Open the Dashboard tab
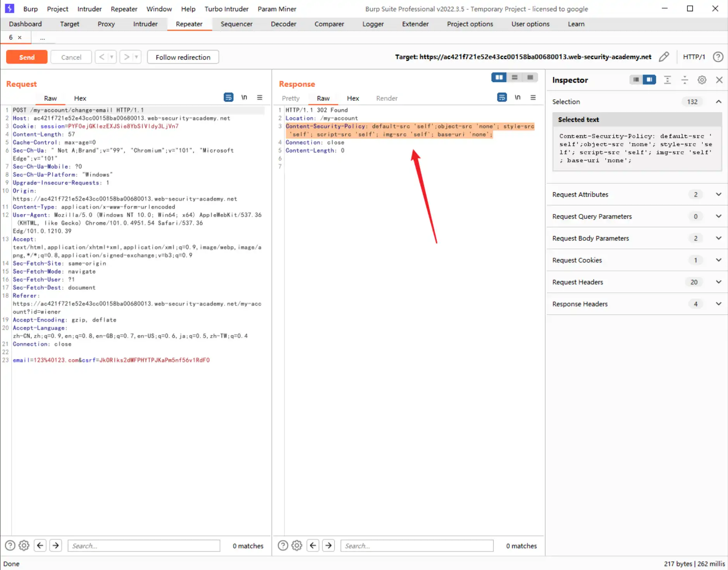The width and height of the screenshot is (728, 570). [26, 24]
